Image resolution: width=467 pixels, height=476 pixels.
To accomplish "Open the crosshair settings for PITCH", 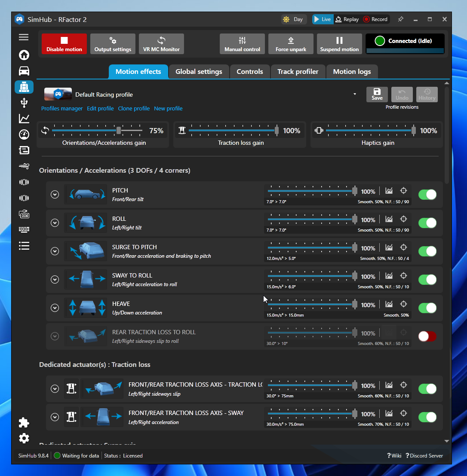I will (x=403, y=191).
